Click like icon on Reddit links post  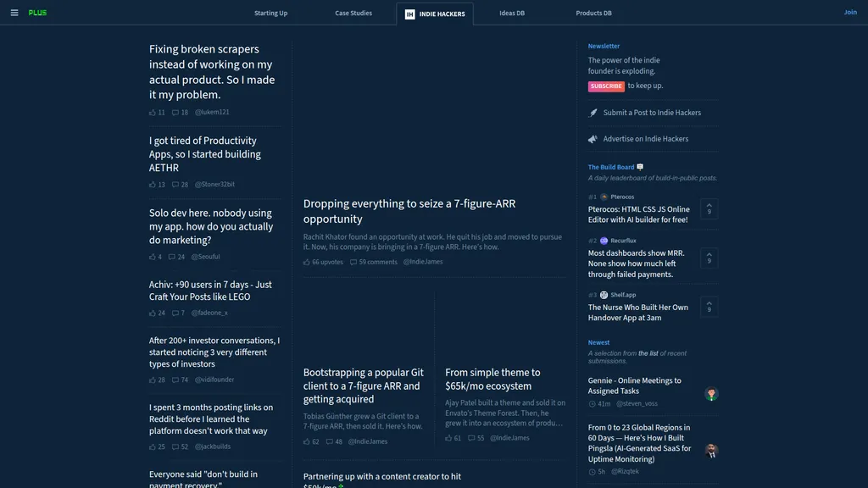pos(153,447)
